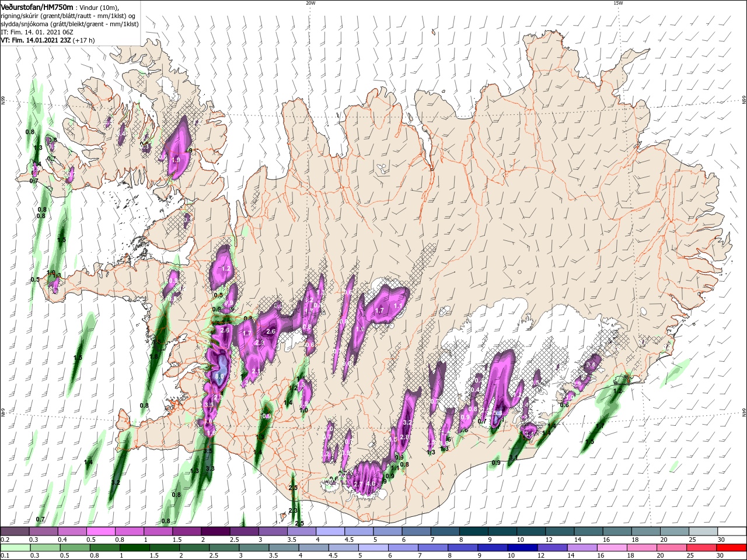747x560 pixels.
Task: Click the 'IT: Fim. 14. 01. 2021 06Z' line
Action: pos(37,32)
